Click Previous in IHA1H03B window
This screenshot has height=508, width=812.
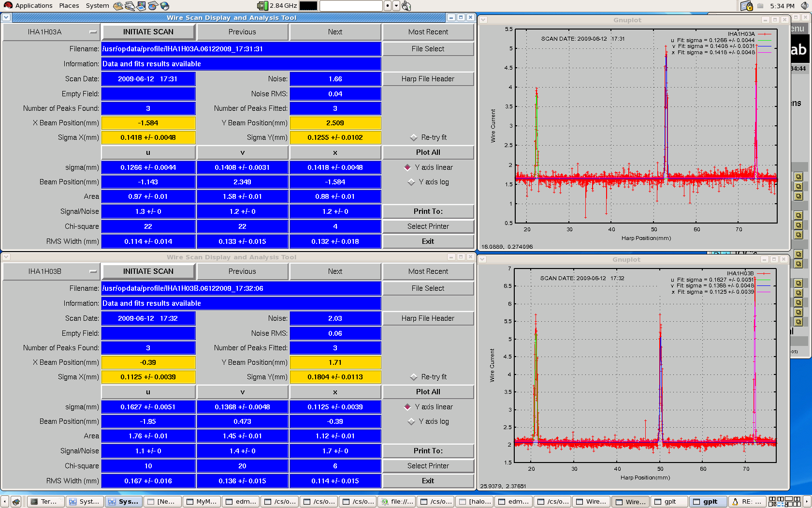click(242, 271)
